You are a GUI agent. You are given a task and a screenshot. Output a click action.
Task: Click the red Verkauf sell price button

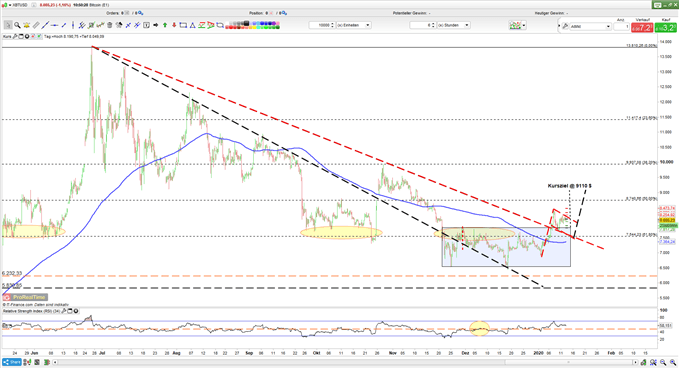pos(642,27)
